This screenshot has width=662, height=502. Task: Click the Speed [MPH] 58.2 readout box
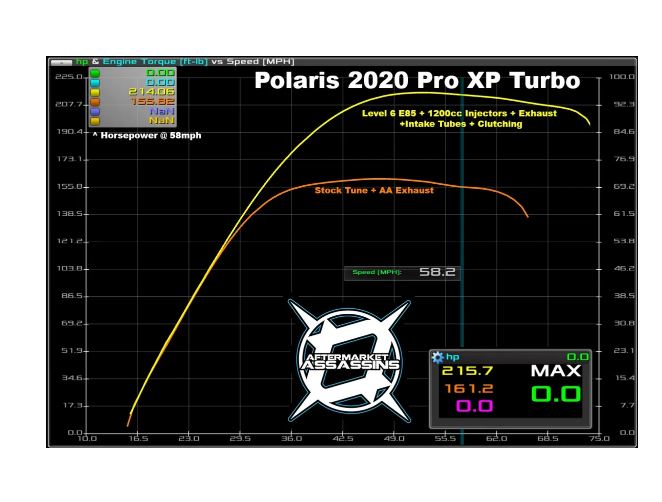point(402,272)
